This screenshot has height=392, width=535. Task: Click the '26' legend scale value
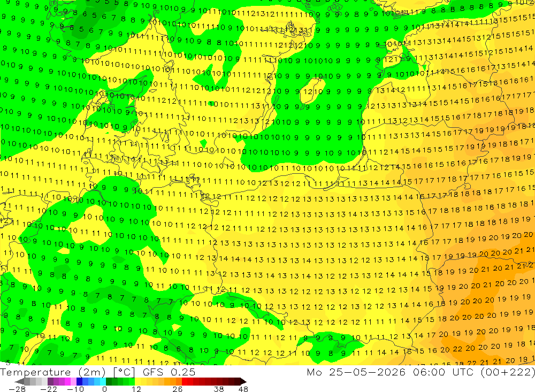[x=178, y=389]
